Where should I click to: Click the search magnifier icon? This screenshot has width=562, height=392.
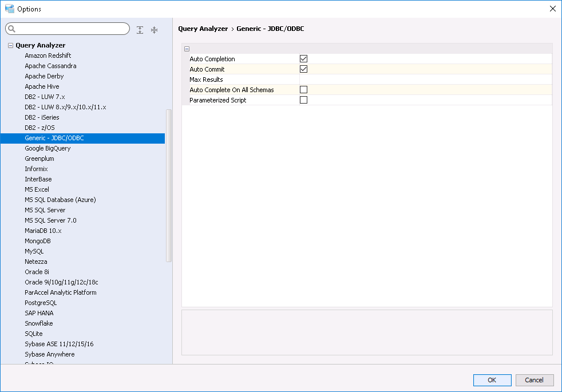point(12,29)
